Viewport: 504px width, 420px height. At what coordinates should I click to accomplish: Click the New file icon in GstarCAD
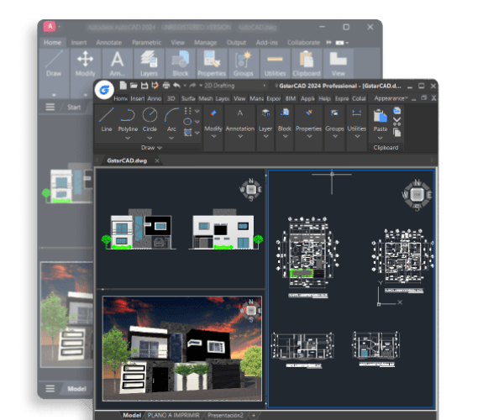click(123, 86)
